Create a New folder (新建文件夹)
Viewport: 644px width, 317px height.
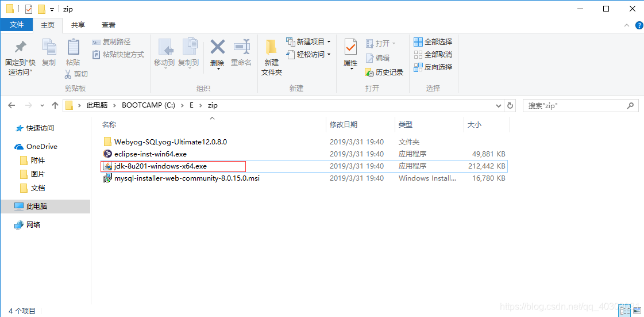(x=272, y=58)
